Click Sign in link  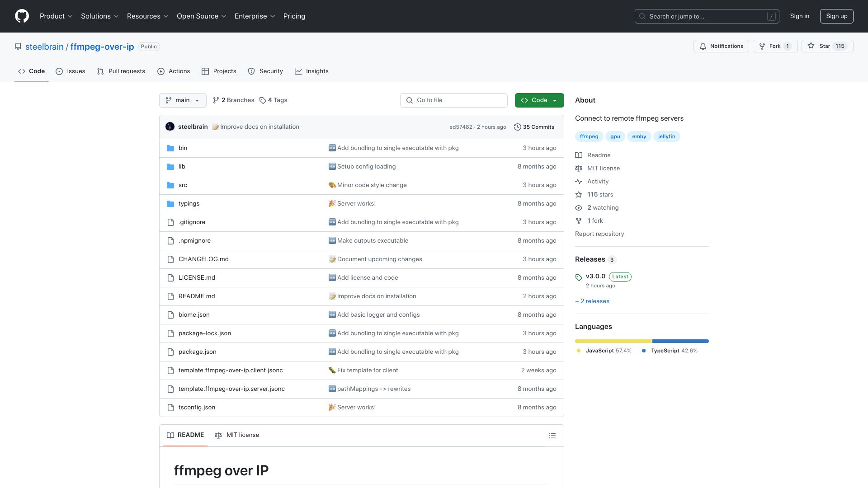click(800, 16)
